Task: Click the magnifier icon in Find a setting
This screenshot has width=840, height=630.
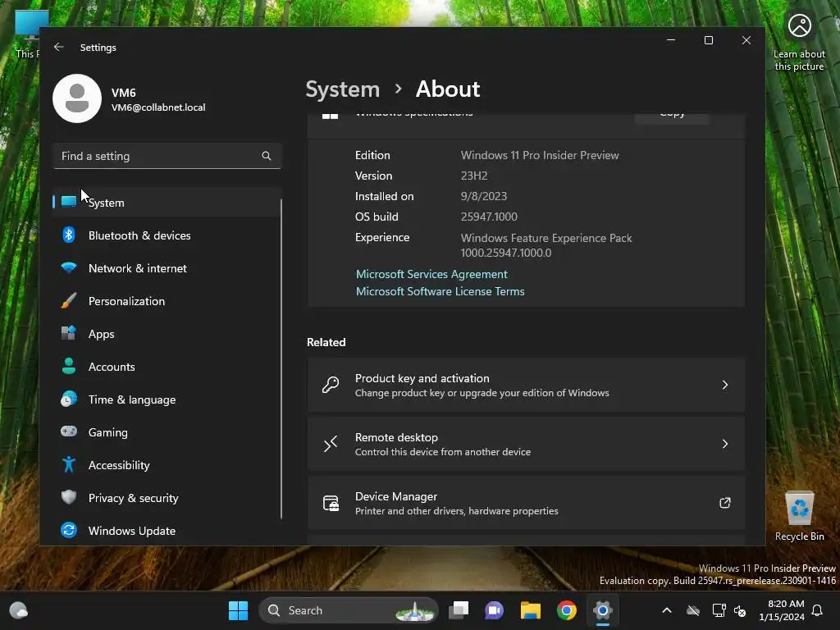Action: point(267,156)
